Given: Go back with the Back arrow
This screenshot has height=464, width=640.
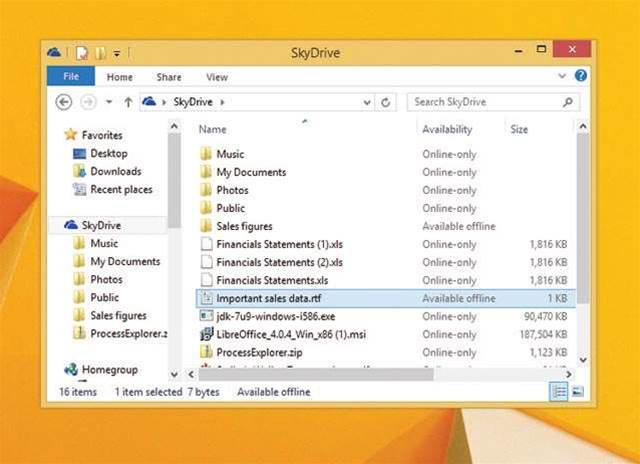Looking at the screenshot, I should coord(64,102).
